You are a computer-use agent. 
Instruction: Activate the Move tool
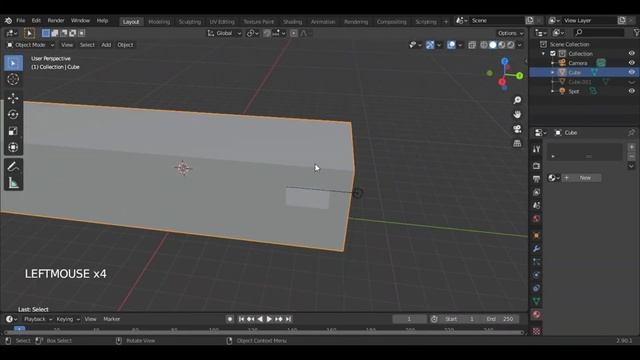(13, 98)
